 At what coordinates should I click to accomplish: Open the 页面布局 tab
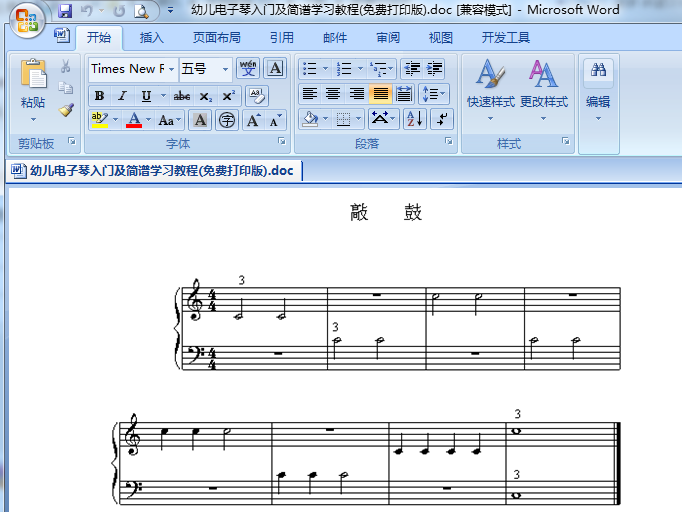(217, 38)
